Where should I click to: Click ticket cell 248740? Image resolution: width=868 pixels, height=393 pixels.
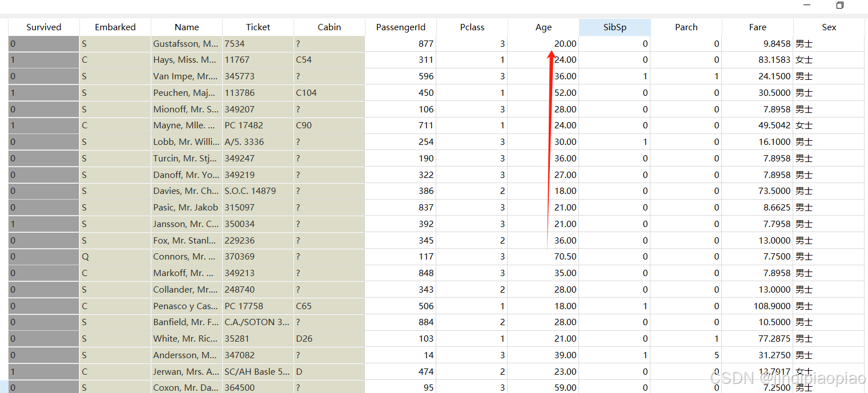[258, 290]
